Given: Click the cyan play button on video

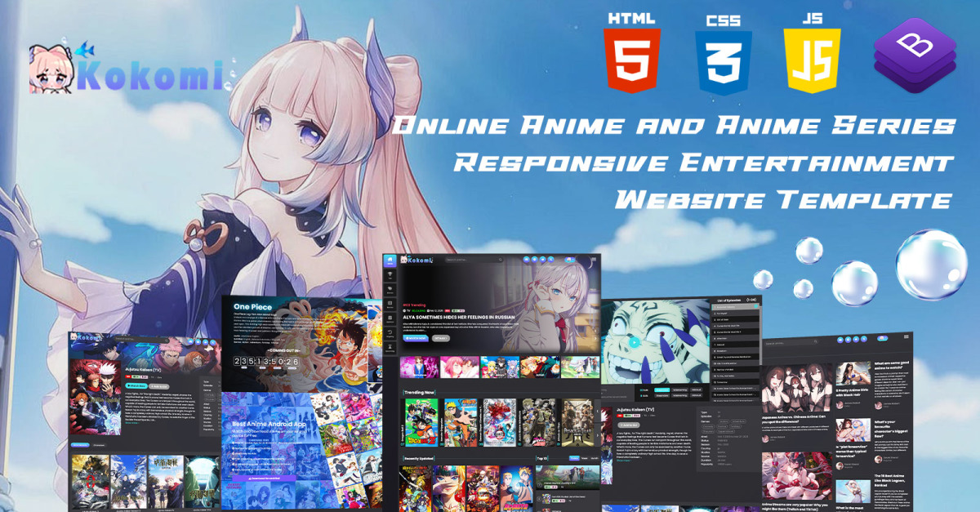Looking at the screenshot, I should pyautogui.click(x=635, y=342).
